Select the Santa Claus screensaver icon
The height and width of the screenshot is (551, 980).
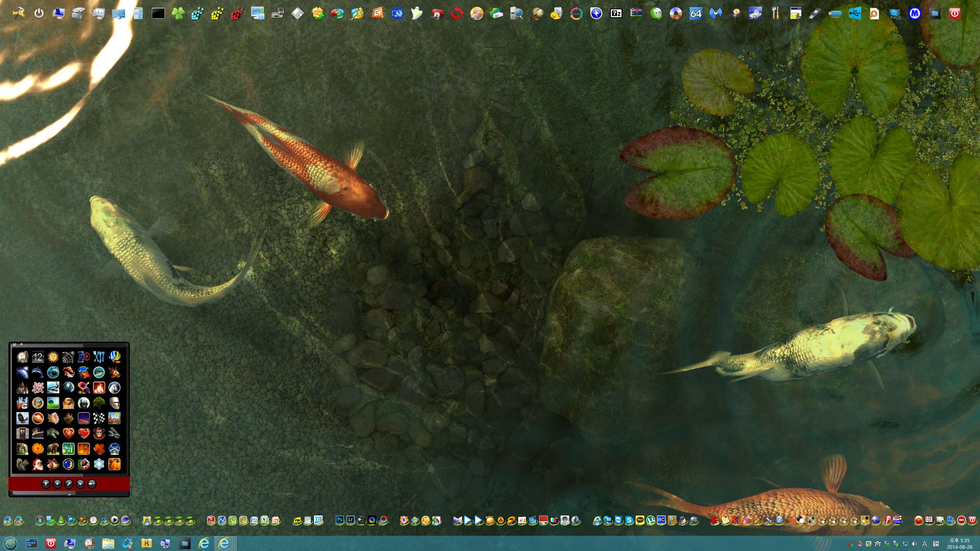(x=38, y=464)
